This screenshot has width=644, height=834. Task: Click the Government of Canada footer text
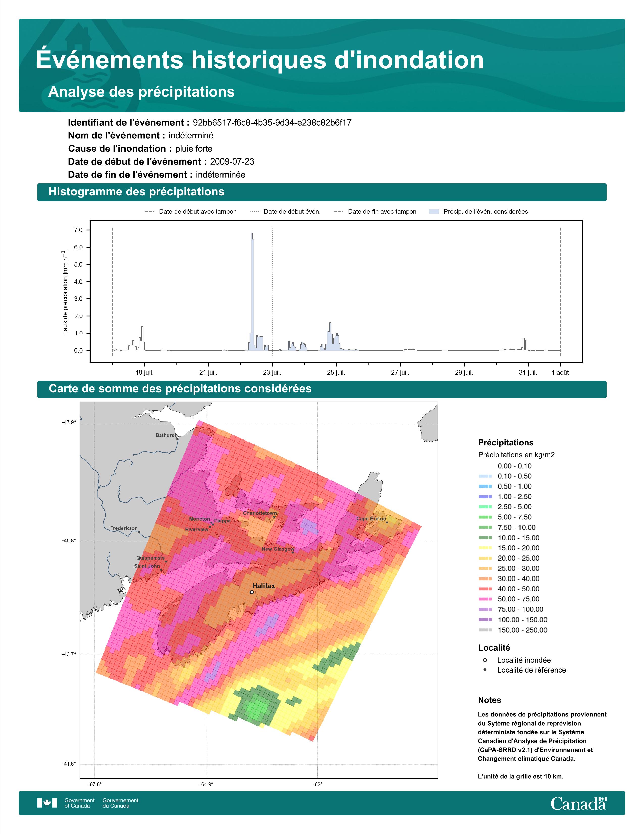[79, 803]
